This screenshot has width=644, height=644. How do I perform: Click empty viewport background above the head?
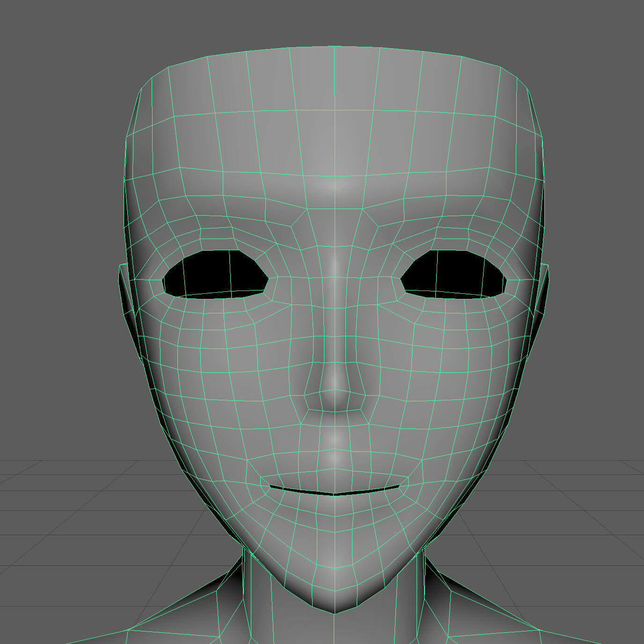(x=328, y=21)
